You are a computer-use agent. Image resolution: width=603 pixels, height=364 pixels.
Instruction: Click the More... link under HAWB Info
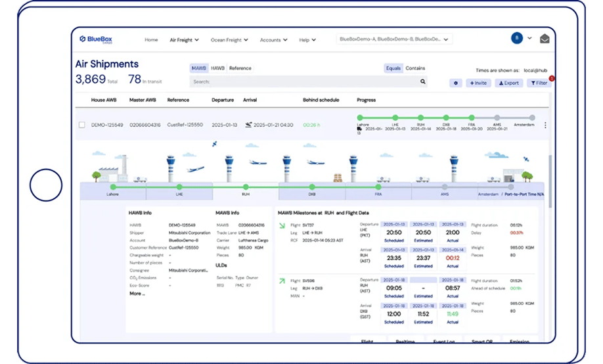[137, 294]
